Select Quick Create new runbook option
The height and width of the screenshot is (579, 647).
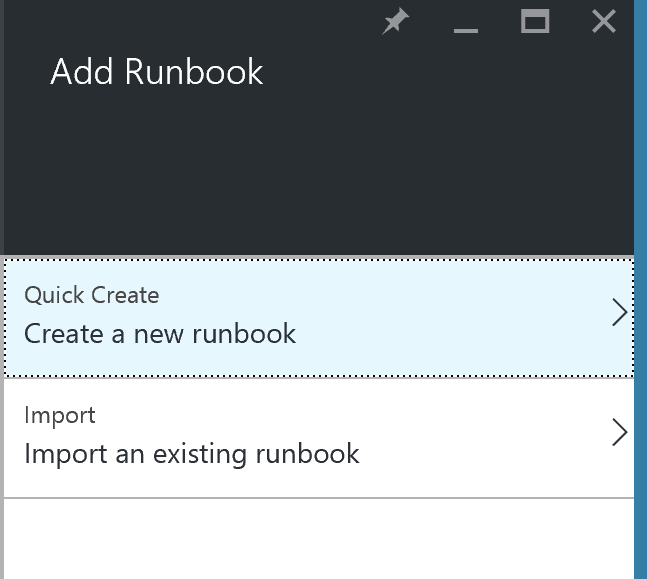pyautogui.click(x=319, y=318)
